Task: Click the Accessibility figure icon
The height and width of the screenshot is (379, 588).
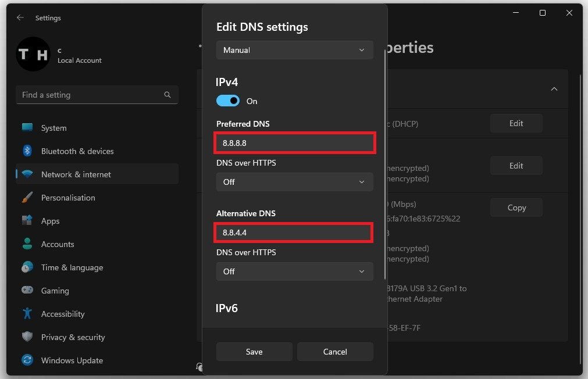Action: (27, 313)
